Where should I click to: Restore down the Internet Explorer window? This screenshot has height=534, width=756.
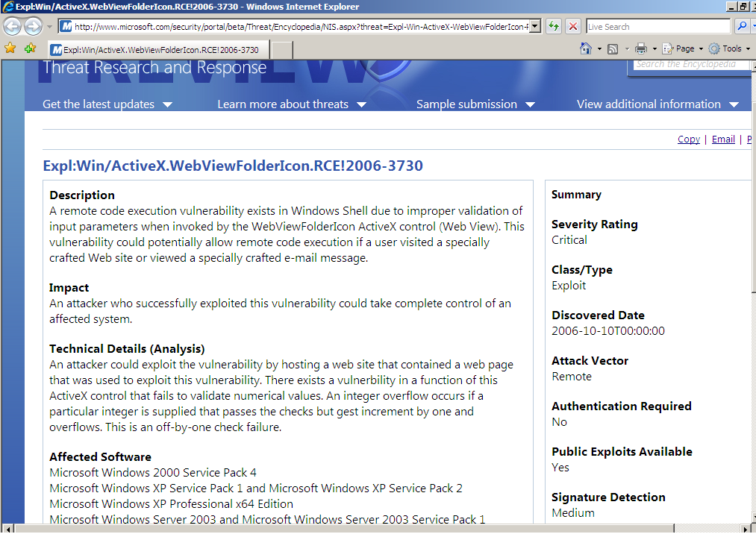point(744,7)
